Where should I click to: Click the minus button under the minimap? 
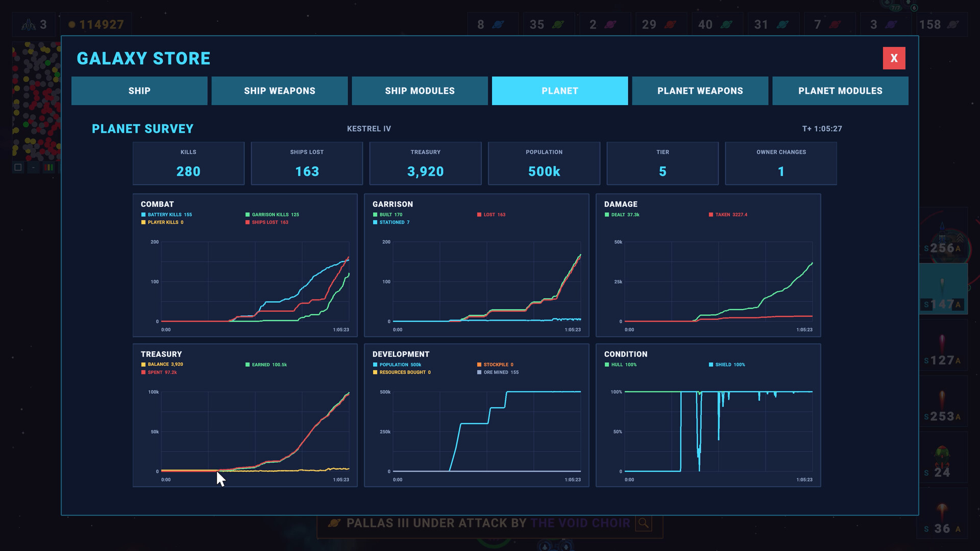34,167
